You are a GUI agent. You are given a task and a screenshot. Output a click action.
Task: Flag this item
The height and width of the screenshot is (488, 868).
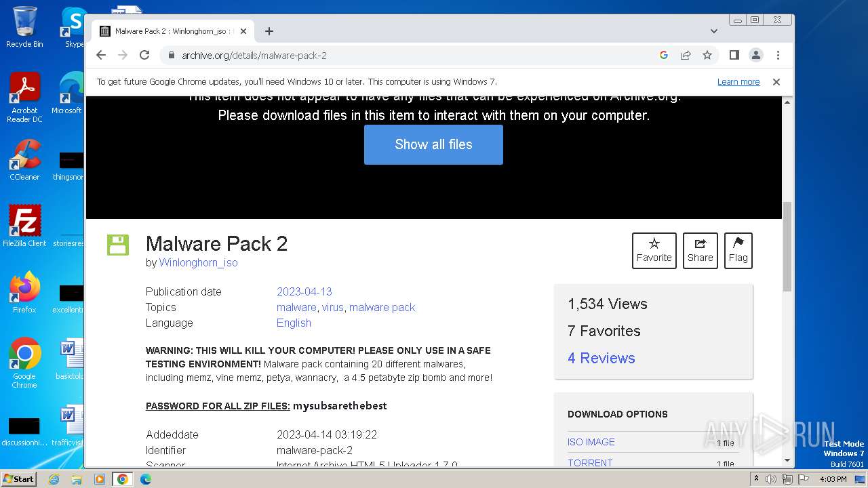pyautogui.click(x=738, y=251)
